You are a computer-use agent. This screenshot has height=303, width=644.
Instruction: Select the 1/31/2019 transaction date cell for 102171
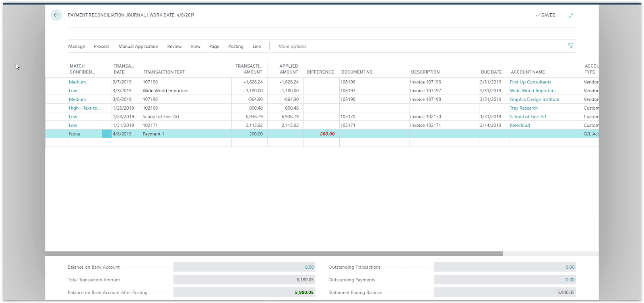click(x=127, y=125)
